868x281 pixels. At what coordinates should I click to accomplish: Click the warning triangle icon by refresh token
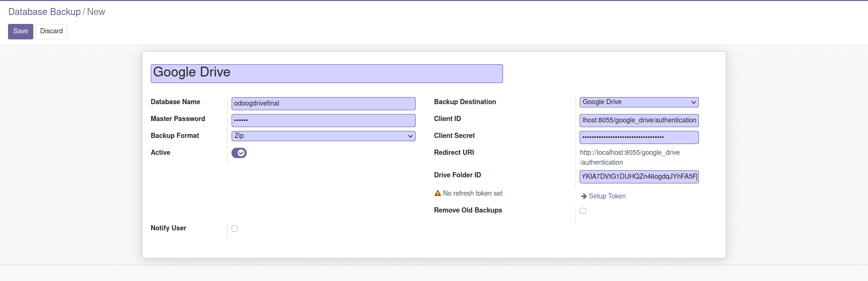pos(438,193)
